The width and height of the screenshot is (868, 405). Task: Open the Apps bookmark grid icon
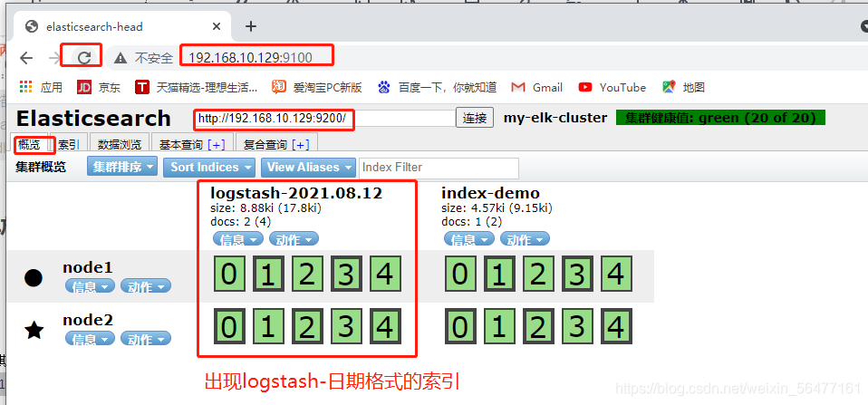(x=25, y=87)
